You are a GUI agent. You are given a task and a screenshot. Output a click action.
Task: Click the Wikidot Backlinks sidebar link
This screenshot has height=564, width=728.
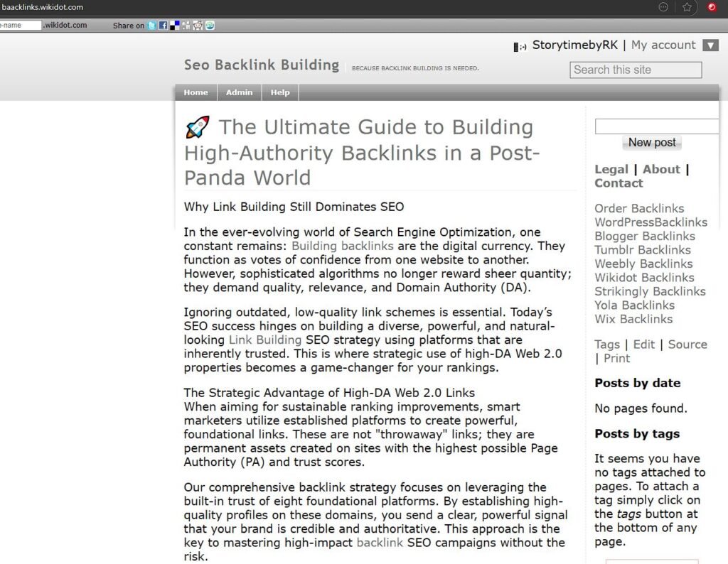(x=644, y=278)
